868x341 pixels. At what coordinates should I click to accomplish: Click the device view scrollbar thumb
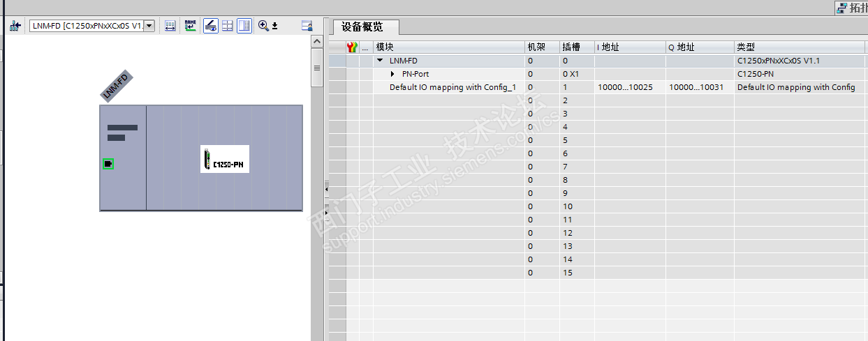pos(316,68)
